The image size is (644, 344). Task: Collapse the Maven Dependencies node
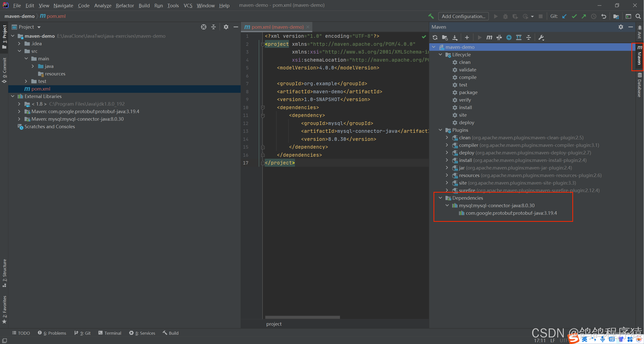point(440,198)
